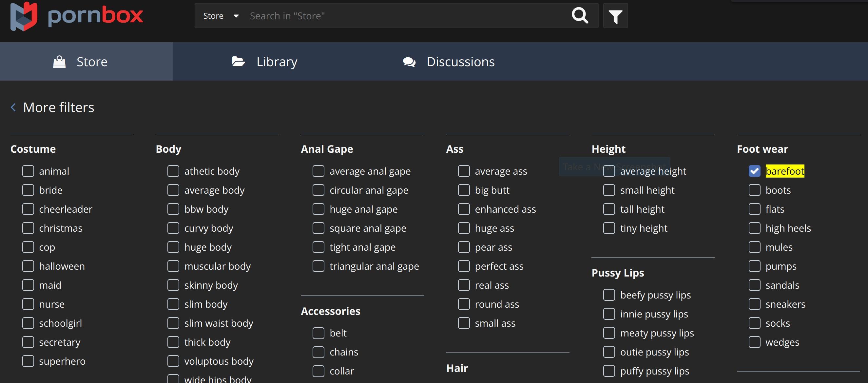868x383 pixels.
Task: Click the More filters heading link
Action: 59,107
